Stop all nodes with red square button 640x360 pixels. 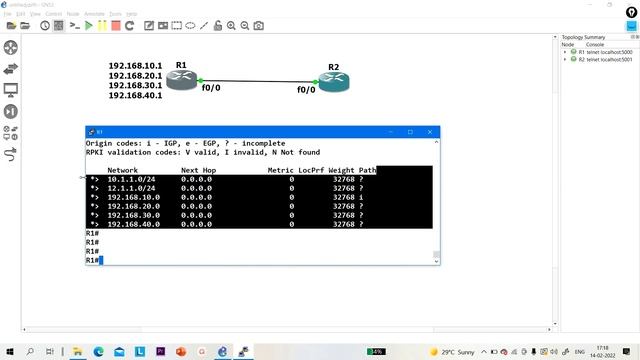(x=116, y=26)
